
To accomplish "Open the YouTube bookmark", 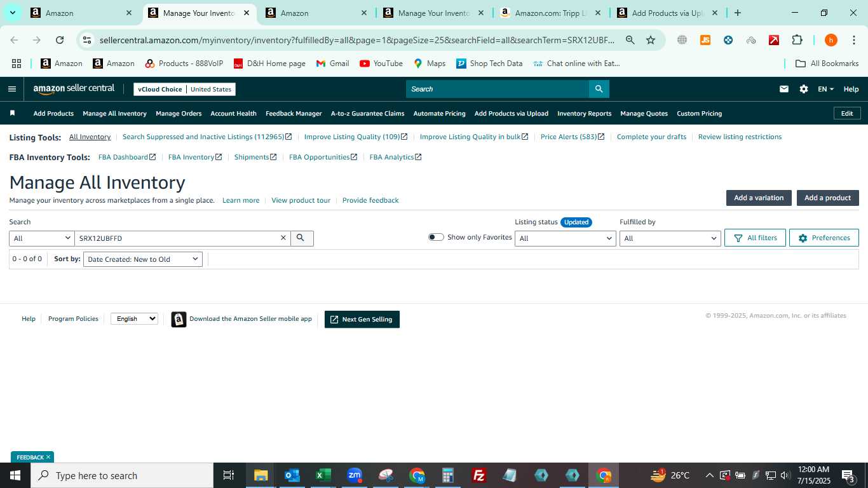I will click(381, 64).
